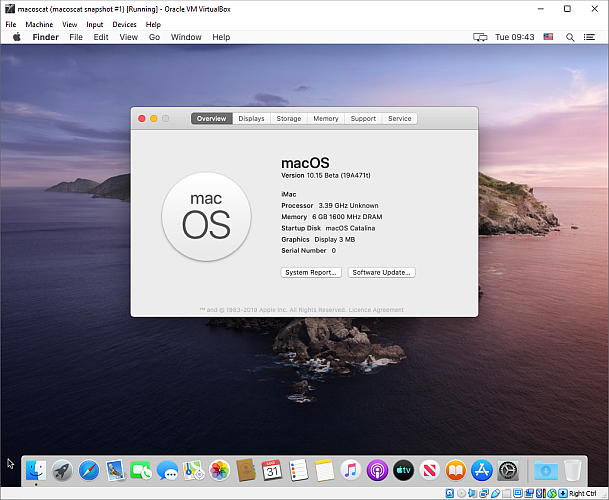Launch Podcasts from the dock
This screenshot has width=609, height=500.
(377, 469)
